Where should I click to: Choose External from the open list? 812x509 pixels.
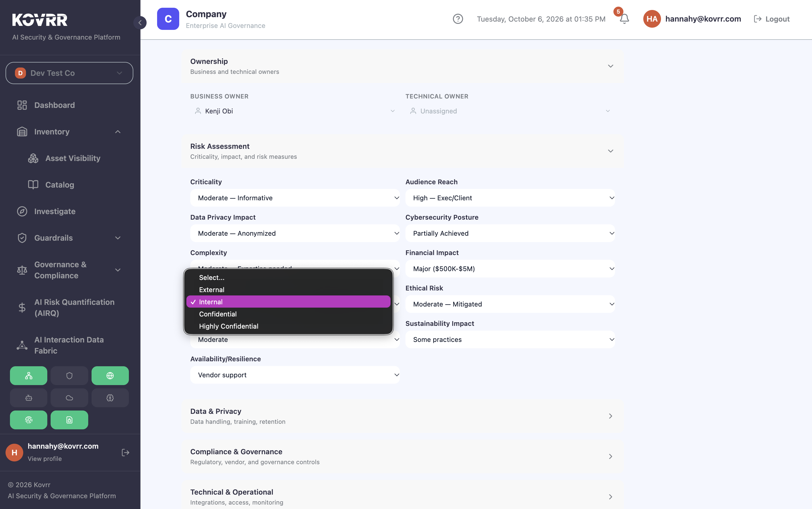[288, 290]
